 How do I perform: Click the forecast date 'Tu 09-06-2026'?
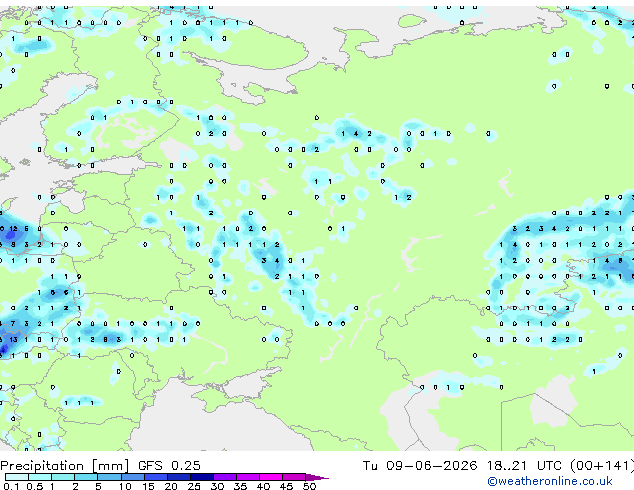[x=420, y=466]
